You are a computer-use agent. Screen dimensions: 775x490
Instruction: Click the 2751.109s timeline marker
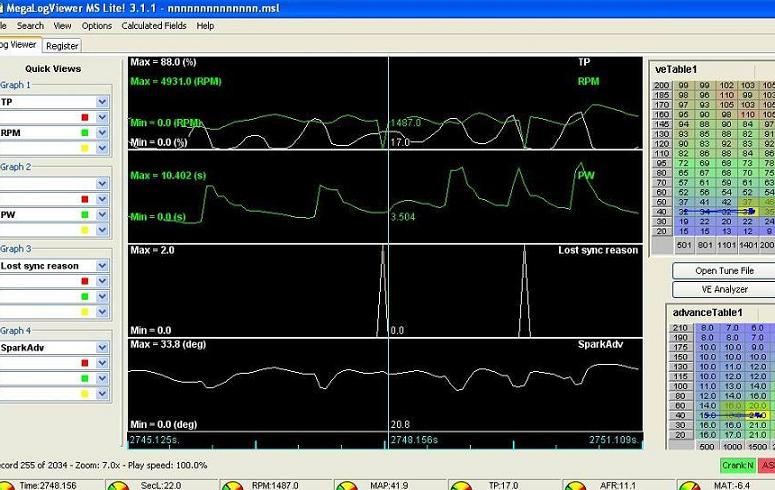tap(613, 440)
